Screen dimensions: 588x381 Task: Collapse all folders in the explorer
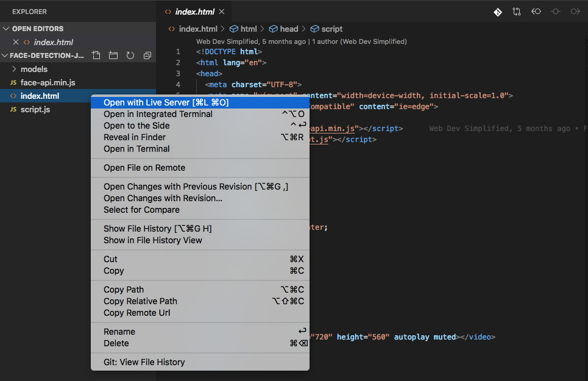click(x=147, y=55)
